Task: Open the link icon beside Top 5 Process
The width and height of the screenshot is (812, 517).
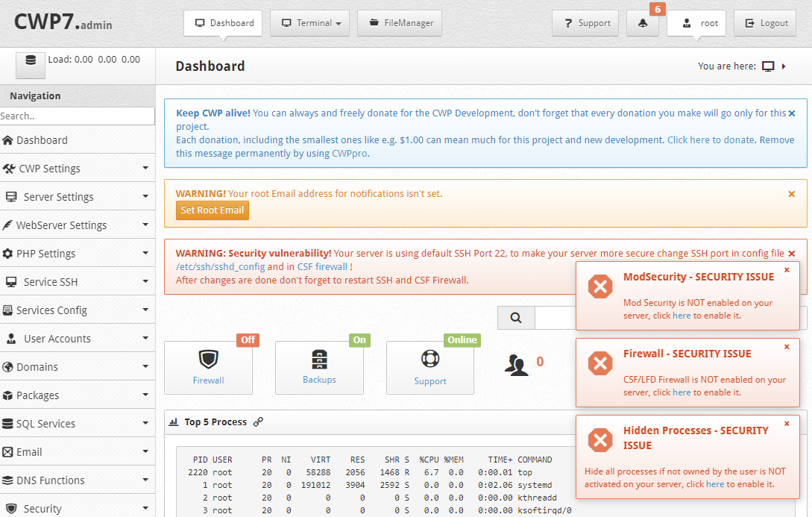Action: coord(258,422)
